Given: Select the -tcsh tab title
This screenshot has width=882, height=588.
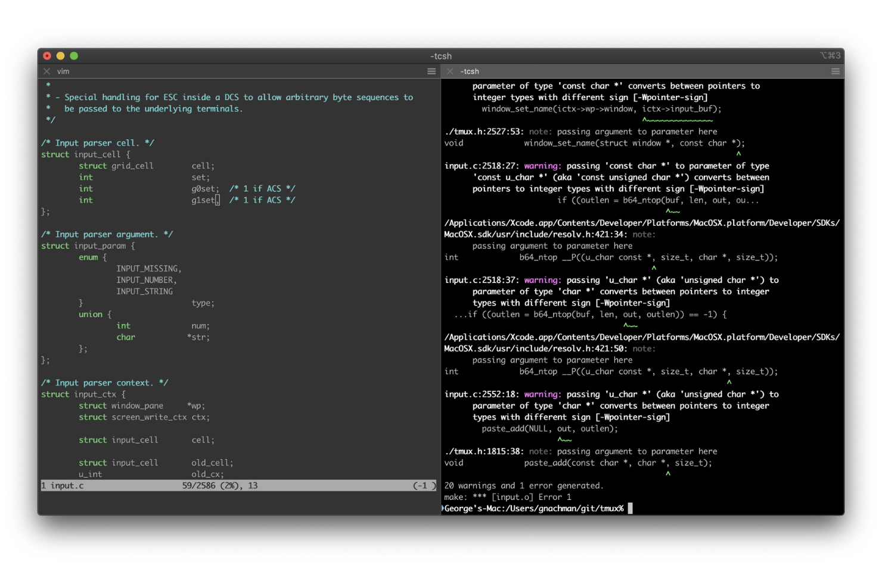Looking at the screenshot, I should (470, 71).
